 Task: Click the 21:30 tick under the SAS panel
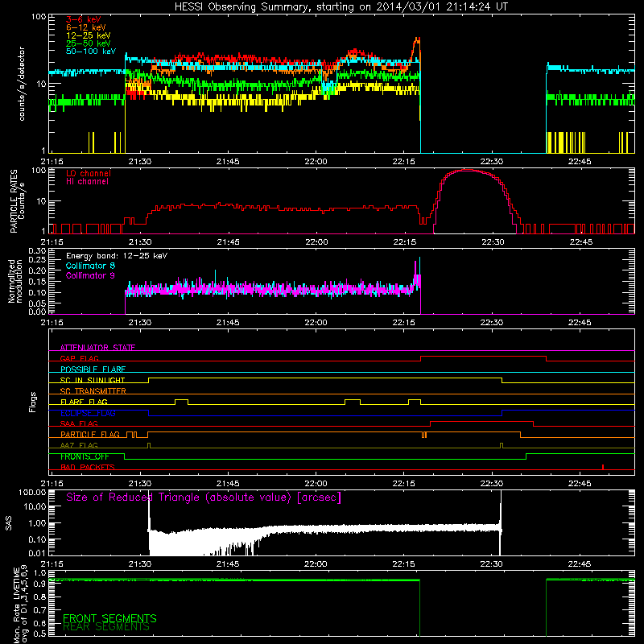pos(140,564)
